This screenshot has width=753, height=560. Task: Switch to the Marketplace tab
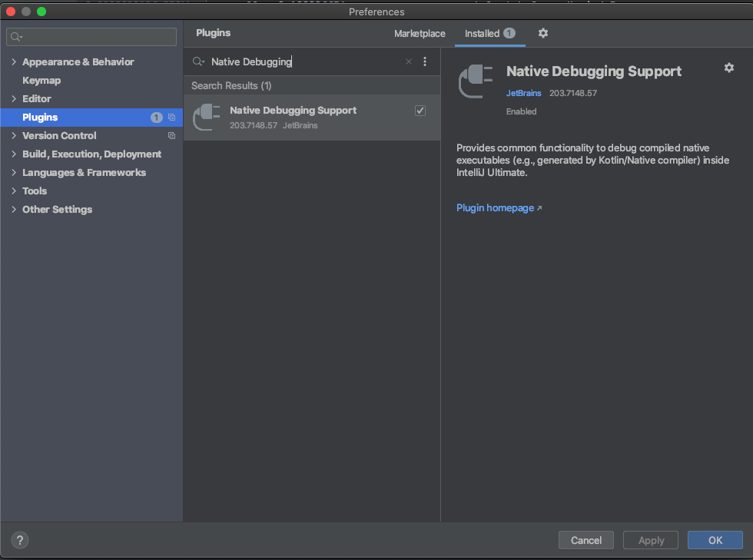pyautogui.click(x=420, y=34)
